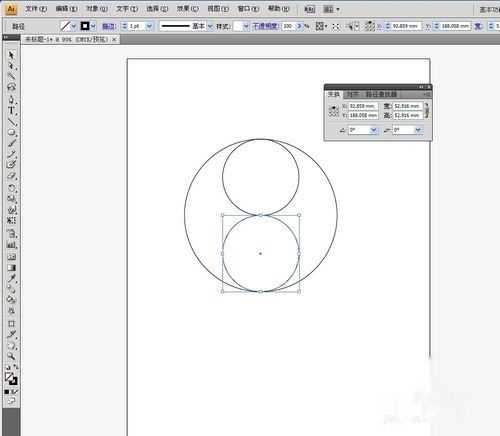This screenshot has width=500, height=436.
Task: Open the 文件 (File) menu
Action: click(36, 9)
